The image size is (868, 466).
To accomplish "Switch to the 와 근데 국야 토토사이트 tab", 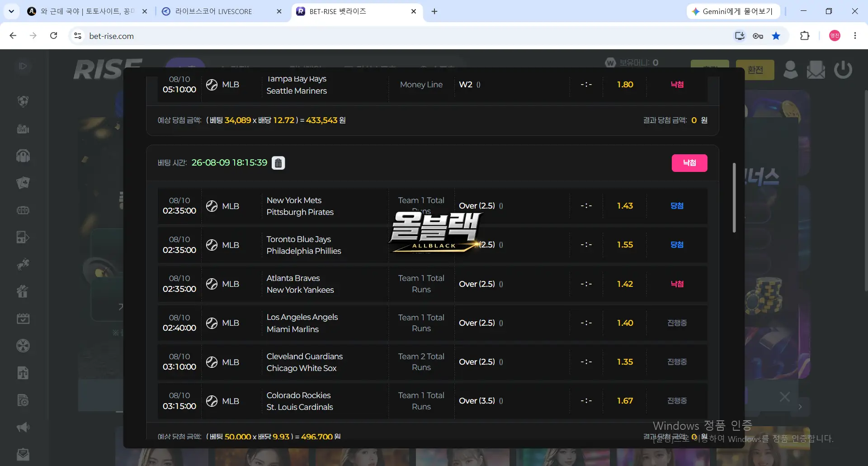I will [x=87, y=11].
